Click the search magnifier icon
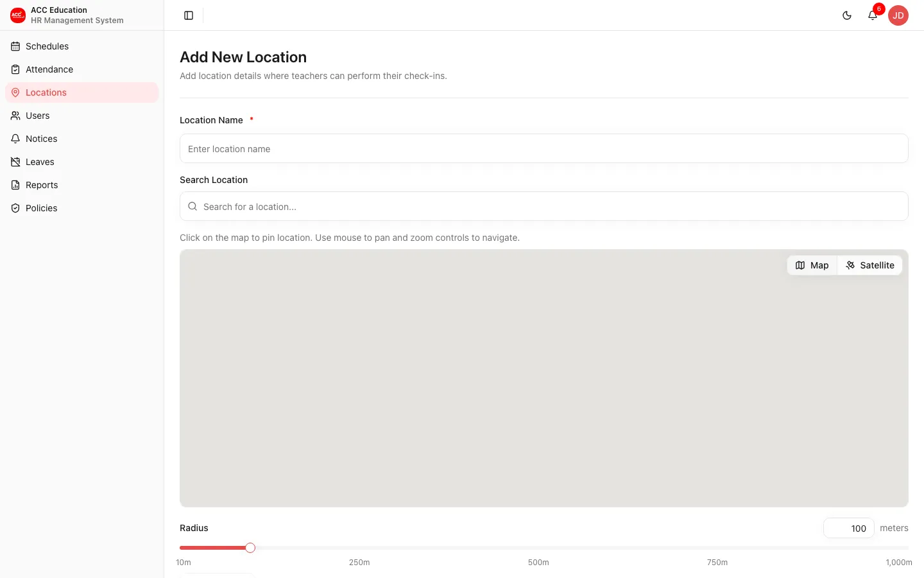 (193, 207)
